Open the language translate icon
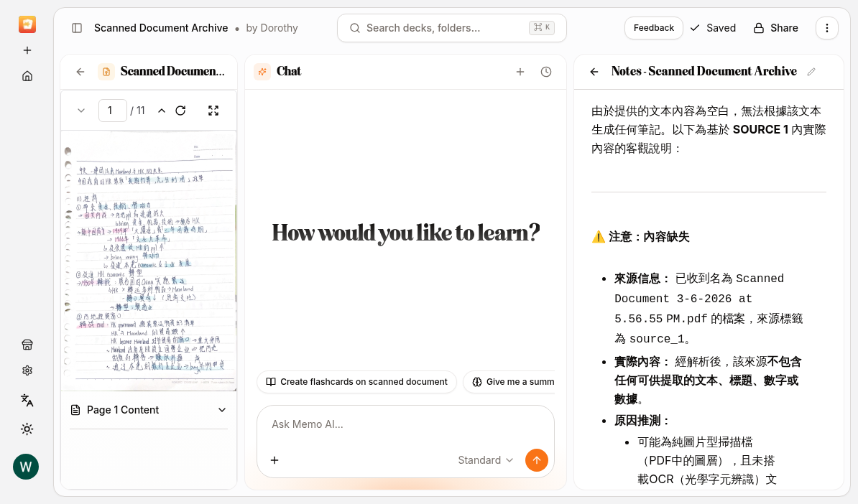 tap(27, 400)
